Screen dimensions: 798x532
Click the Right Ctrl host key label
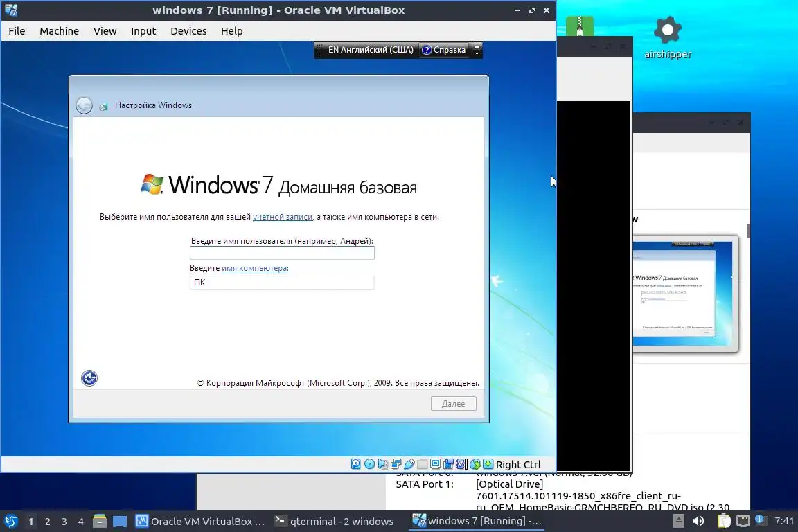(518, 464)
